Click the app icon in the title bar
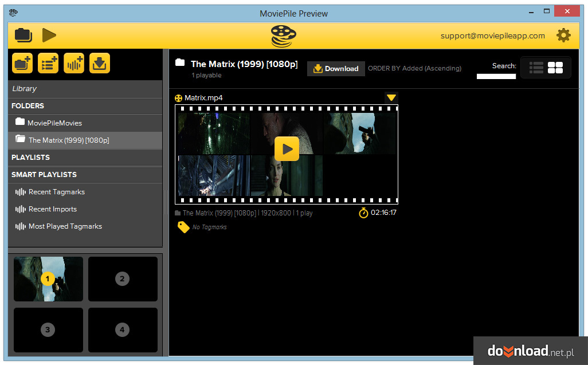Image resolution: width=588 pixels, height=365 pixels. 14,13
